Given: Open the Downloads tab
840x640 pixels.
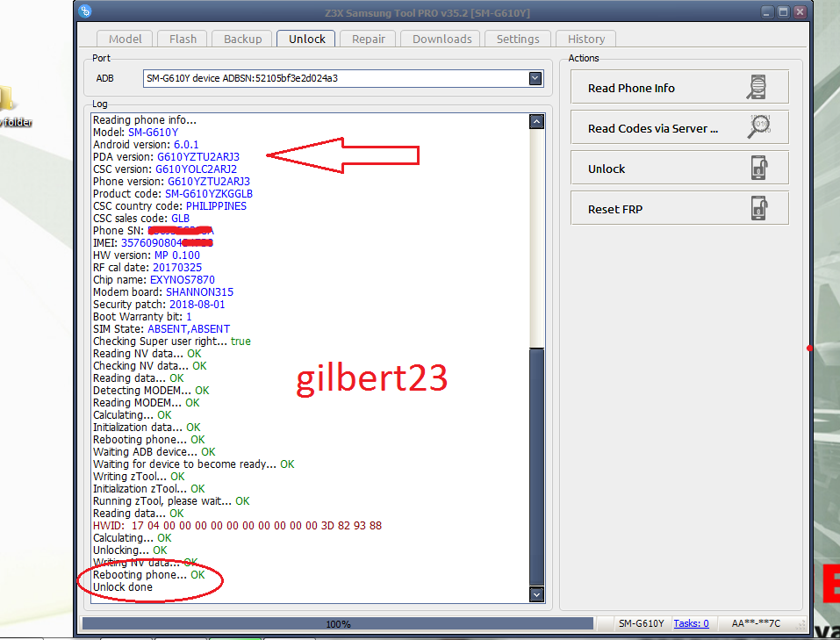Looking at the screenshot, I should pos(442,40).
